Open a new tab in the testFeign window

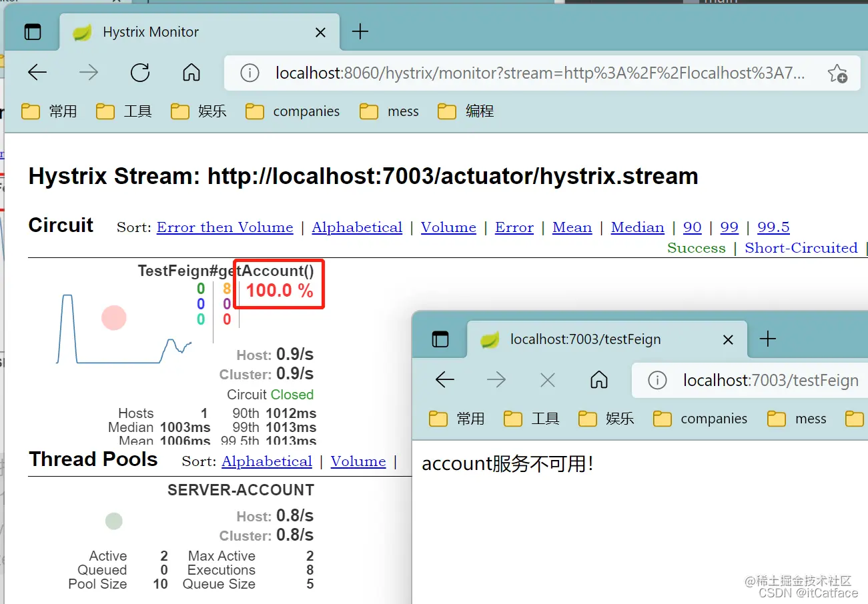[x=768, y=339]
